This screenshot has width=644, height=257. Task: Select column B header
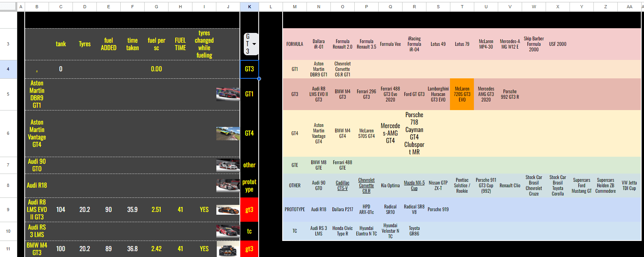[x=37, y=7]
